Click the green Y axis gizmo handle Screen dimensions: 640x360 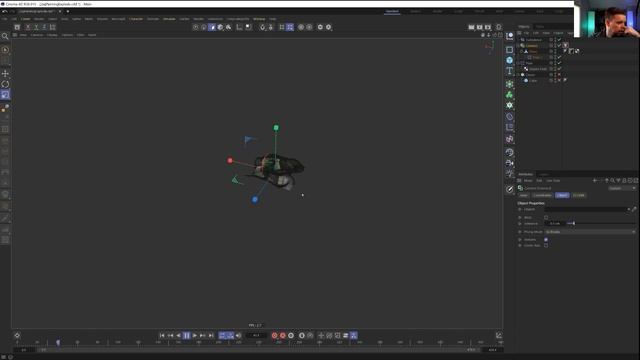(x=276, y=128)
